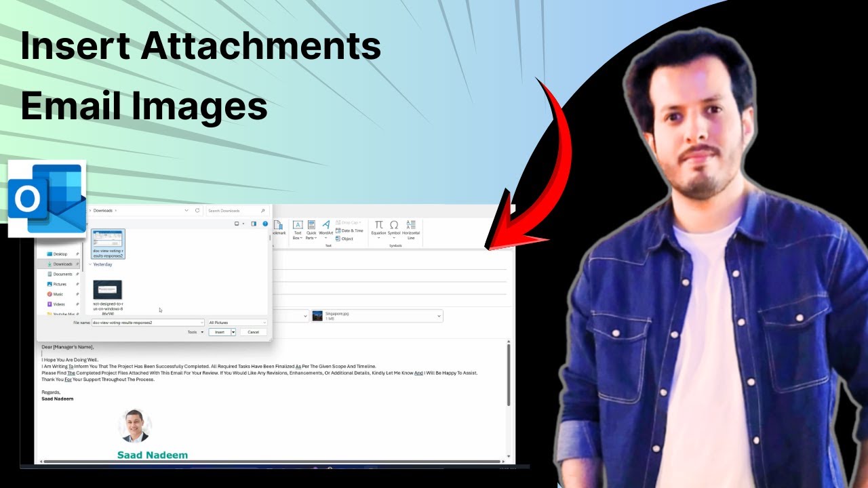Insert WordArt from the ribbon

[x=325, y=228]
